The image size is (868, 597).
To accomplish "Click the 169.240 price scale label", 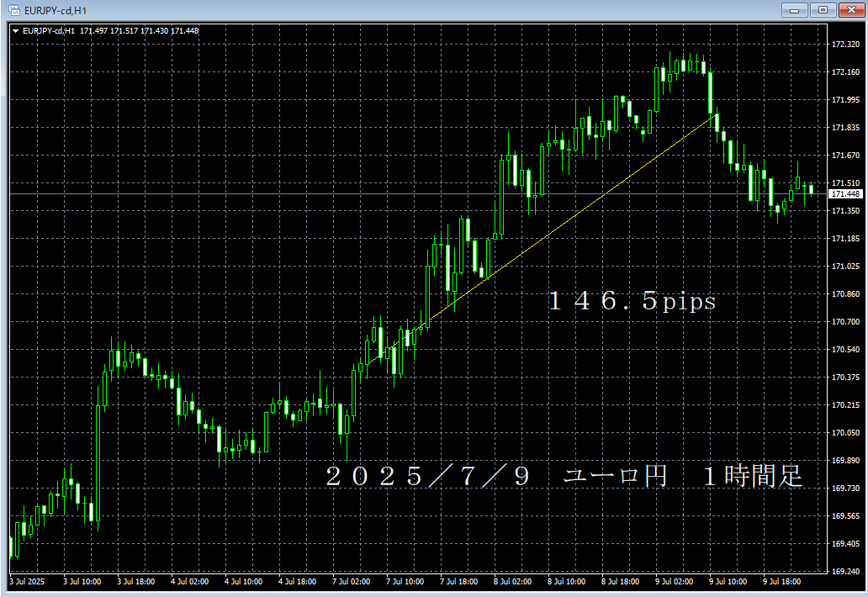I will (844, 572).
